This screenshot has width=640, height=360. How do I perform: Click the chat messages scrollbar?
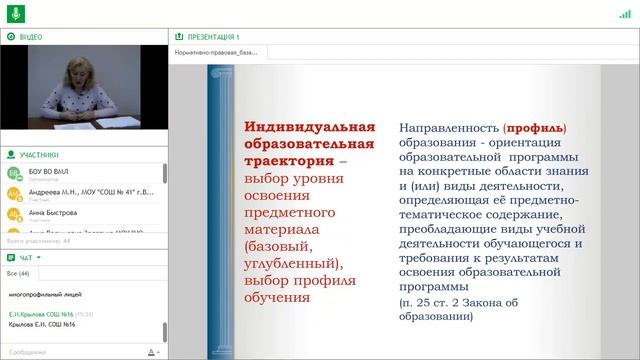(165, 332)
